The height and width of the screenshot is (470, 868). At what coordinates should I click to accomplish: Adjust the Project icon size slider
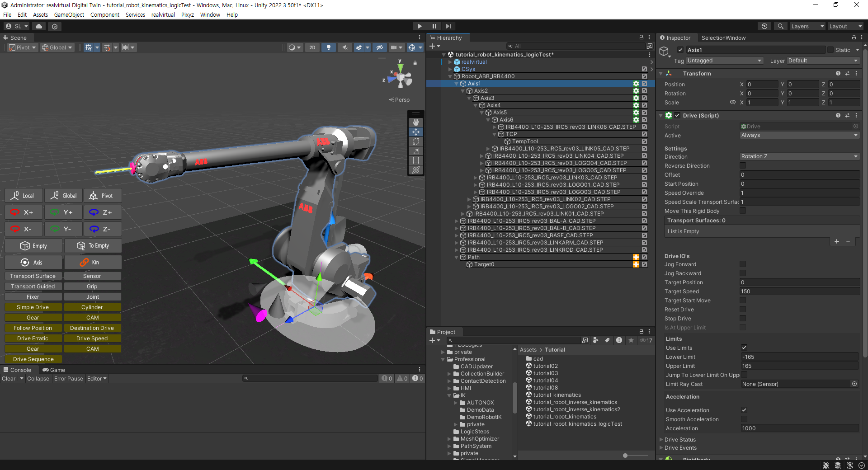pyautogui.click(x=625, y=456)
